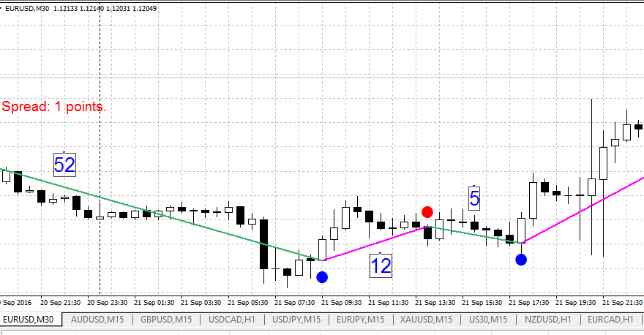Click the red dot sell signal marker
This screenshot has height=335, width=644.
pos(427,212)
